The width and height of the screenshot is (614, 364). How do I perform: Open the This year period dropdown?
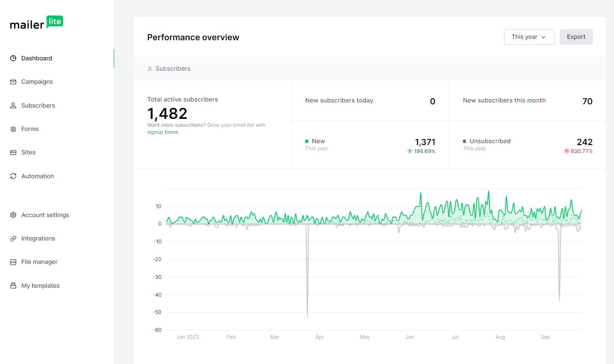(529, 37)
